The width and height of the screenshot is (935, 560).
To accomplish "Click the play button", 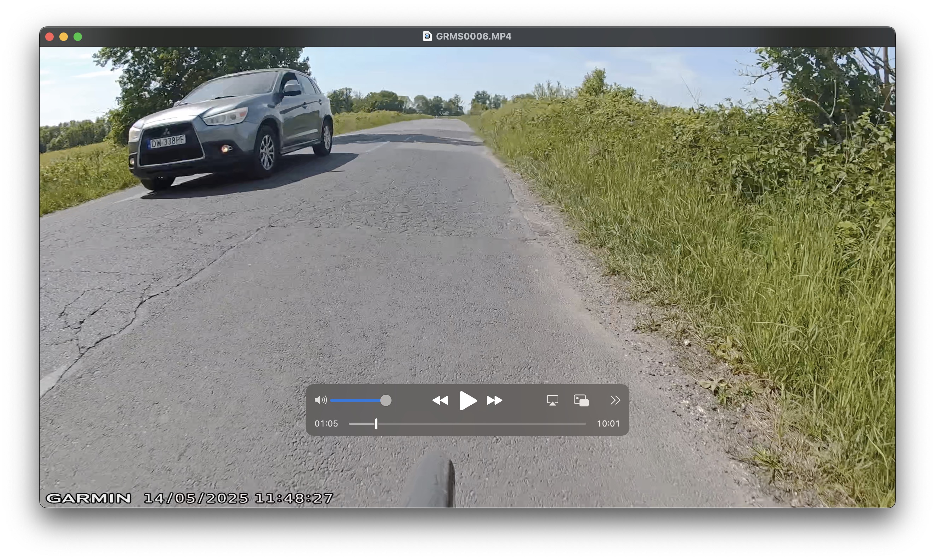I will pyautogui.click(x=468, y=400).
